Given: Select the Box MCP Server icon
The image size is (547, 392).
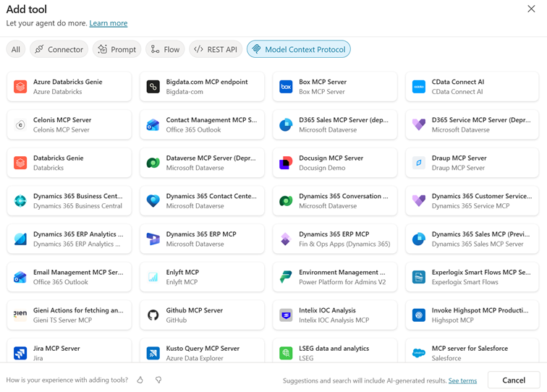Looking at the screenshot, I should point(286,87).
